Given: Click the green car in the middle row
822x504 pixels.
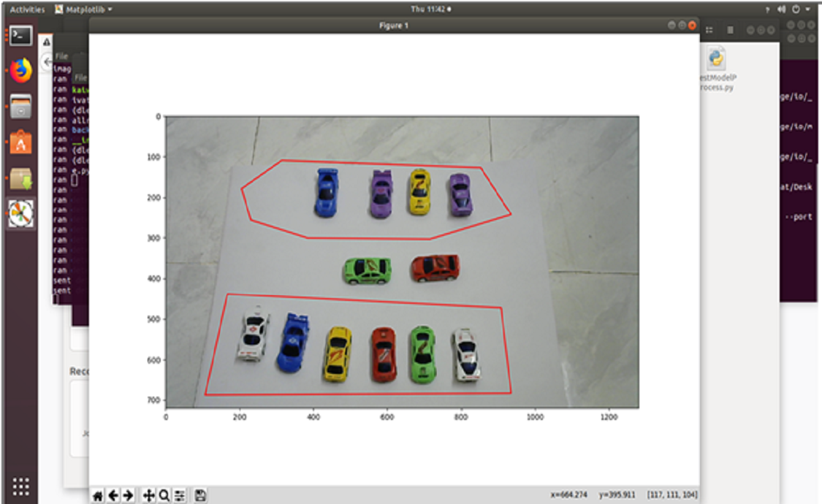Looking at the screenshot, I should coord(367,271).
